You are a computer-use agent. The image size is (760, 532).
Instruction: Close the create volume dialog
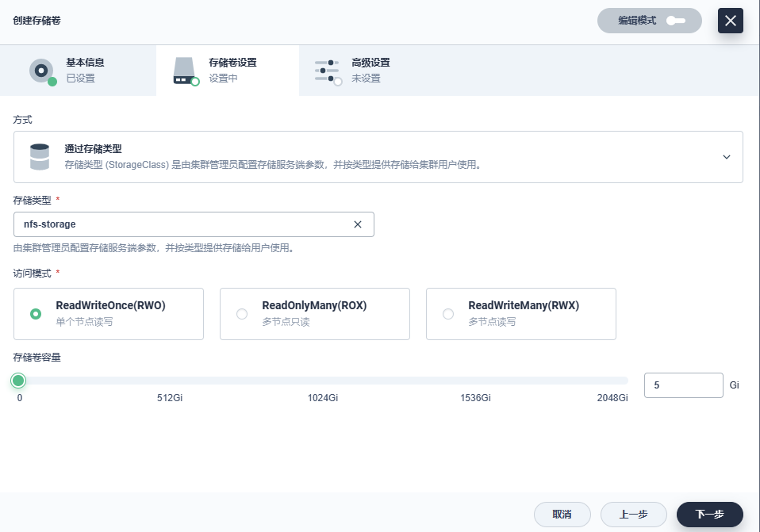(x=730, y=21)
